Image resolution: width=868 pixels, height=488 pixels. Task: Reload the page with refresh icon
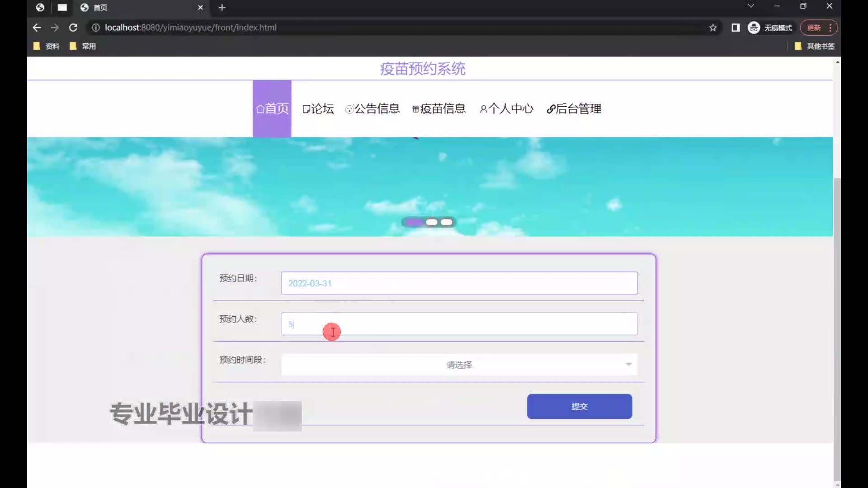(73, 28)
